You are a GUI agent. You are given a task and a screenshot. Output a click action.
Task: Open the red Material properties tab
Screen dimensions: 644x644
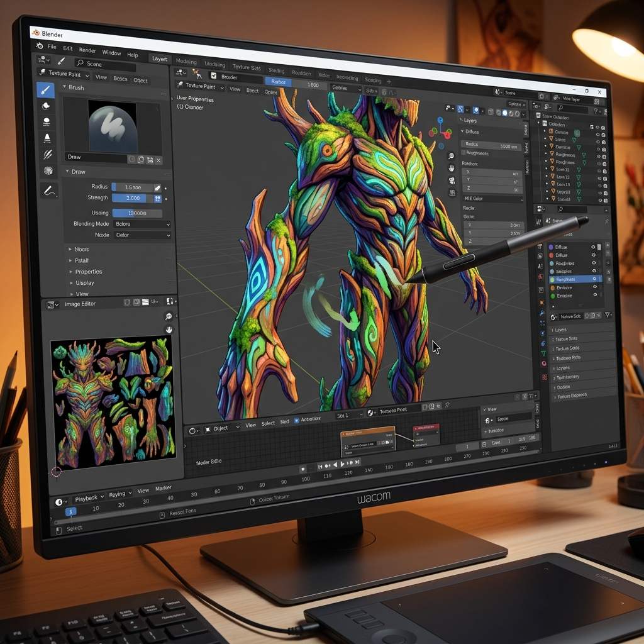click(544, 364)
